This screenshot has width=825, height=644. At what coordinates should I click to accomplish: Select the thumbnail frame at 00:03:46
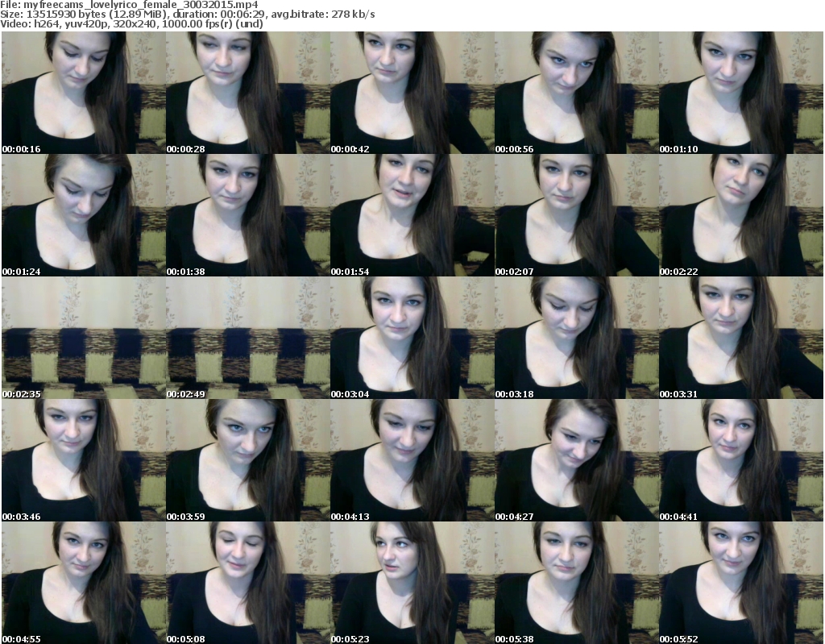tap(84, 460)
